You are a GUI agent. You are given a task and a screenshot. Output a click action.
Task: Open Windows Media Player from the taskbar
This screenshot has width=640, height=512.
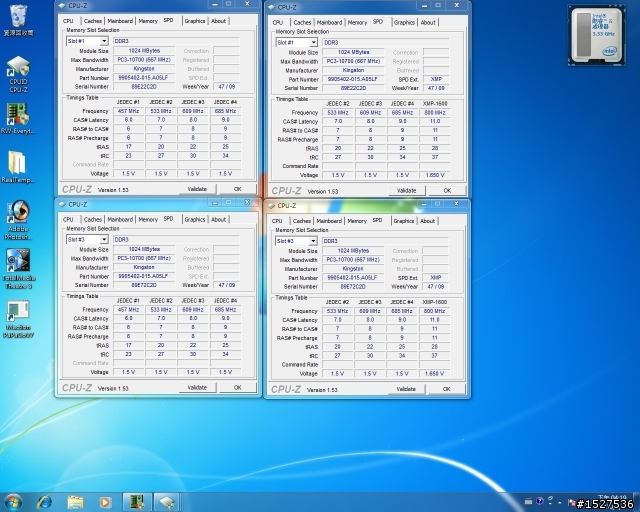[x=105, y=502]
